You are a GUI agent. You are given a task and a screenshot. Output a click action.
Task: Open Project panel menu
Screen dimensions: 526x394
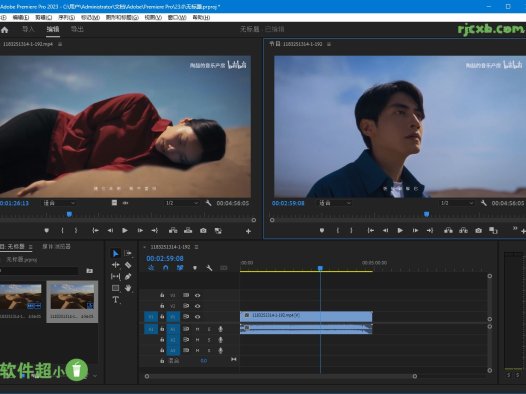pyautogui.click(x=30, y=247)
